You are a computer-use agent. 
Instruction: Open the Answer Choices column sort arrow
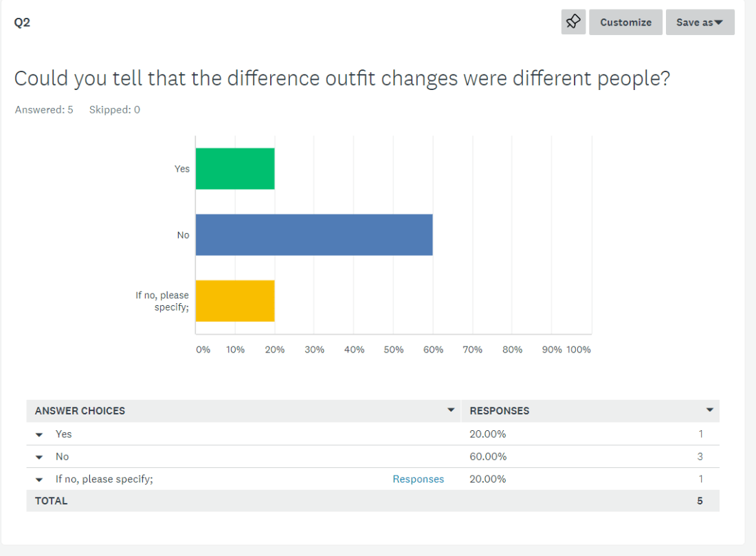451,410
